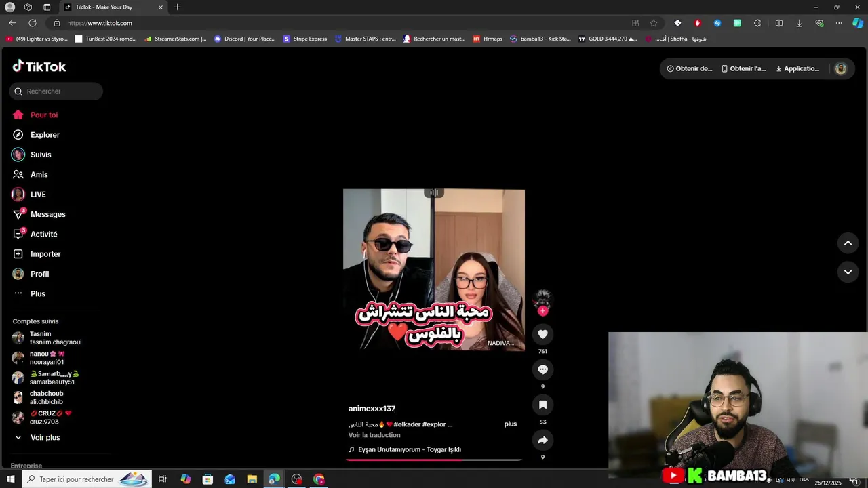868x488 pixels.
Task: Open Samarb samarbeauty51 account
Action: click(46, 378)
